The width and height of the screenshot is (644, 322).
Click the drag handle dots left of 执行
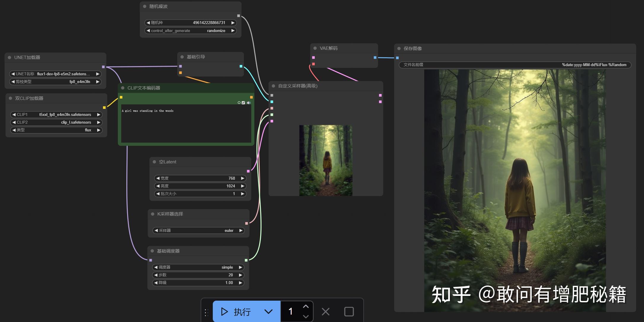[206, 312]
